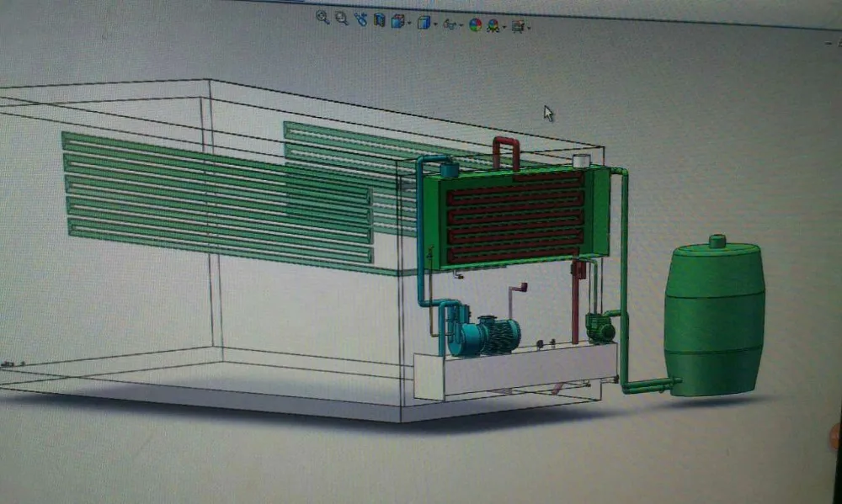Expand the View Settings dropdown arrow
The height and width of the screenshot is (504, 842).
[x=529, y=28]
